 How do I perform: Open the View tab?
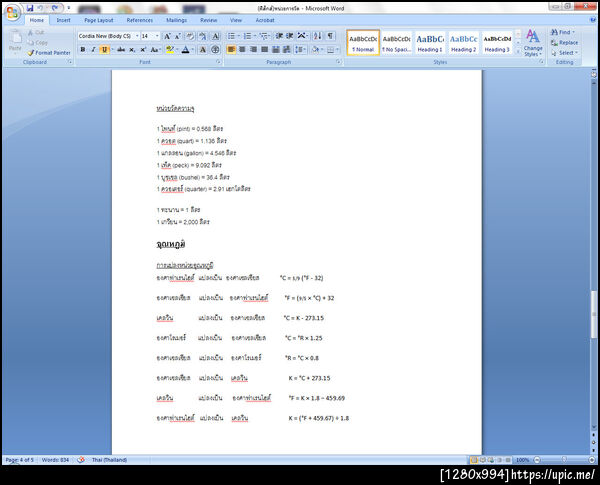coord(236,20)
